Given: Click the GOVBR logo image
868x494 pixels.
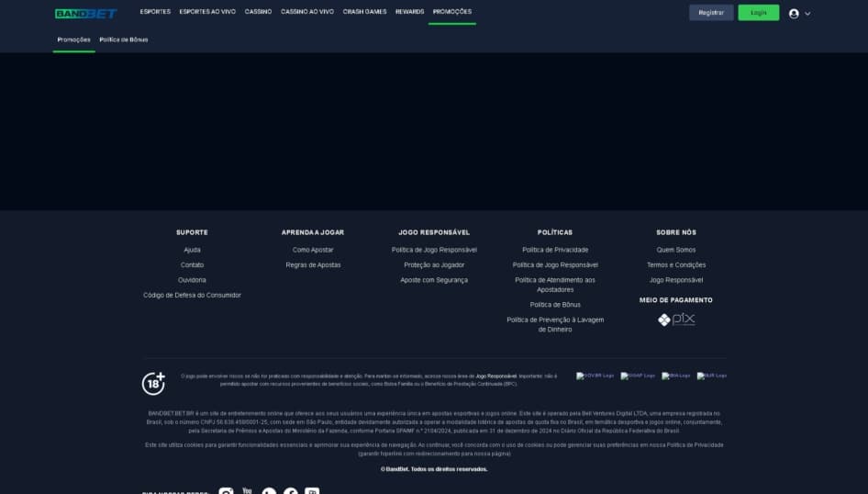Looking at the screenshot, I should point(595,376).
